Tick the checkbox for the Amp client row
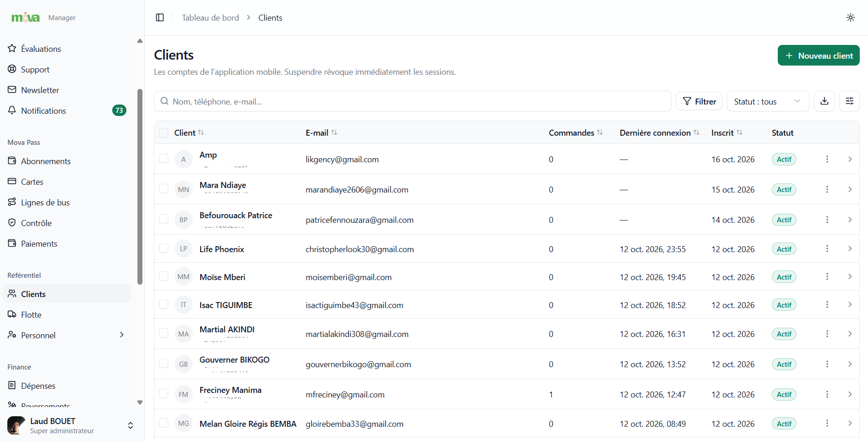This screenshot has height=441, width=868. point(164,158)
